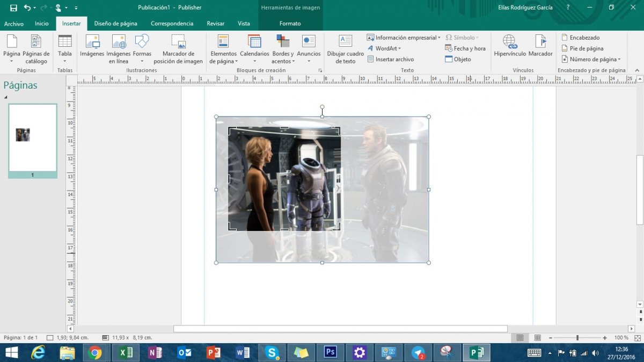Click the Undo arrow icon
Viewport: 644px width, 362px height.
click(x=27, y=8)
